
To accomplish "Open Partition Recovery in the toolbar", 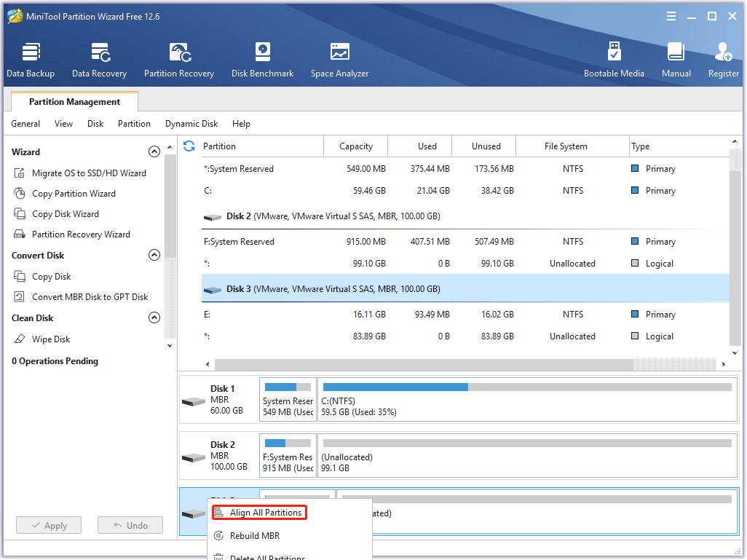I will [x=179, y=60].
